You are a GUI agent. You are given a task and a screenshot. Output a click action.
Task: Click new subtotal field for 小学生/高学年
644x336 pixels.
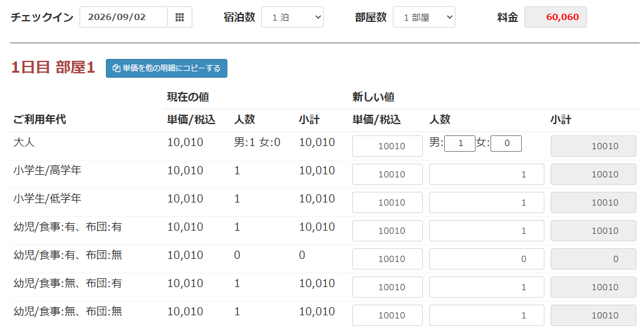pyautogui.click(x=593, y=174)
